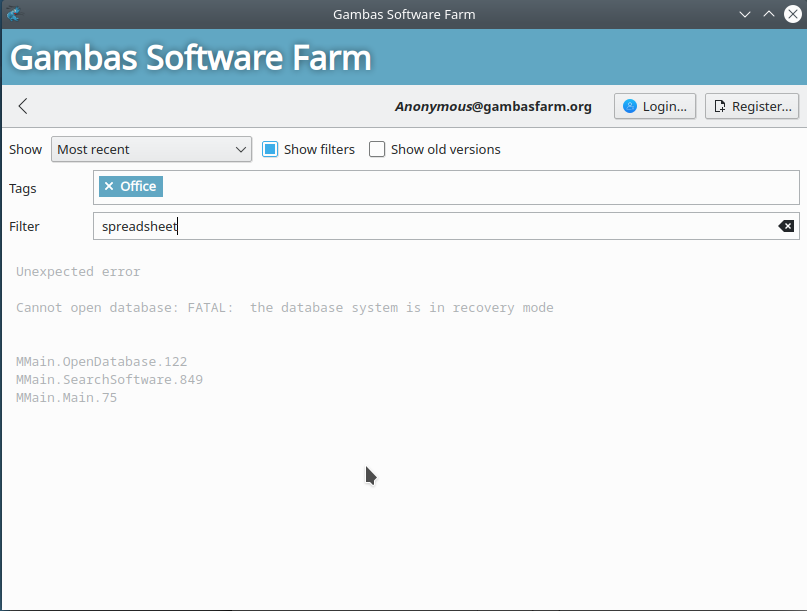Image resolution: width=807 pixels, height=611 pixels.
Task: Open the Most recent sort dropdown
Action: tap(151, 149)
